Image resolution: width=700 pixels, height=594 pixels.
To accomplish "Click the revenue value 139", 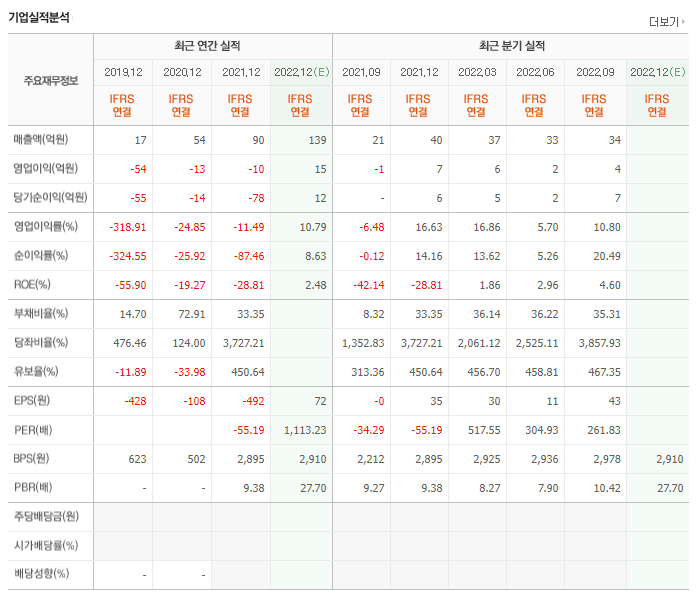I will point(317,140).
